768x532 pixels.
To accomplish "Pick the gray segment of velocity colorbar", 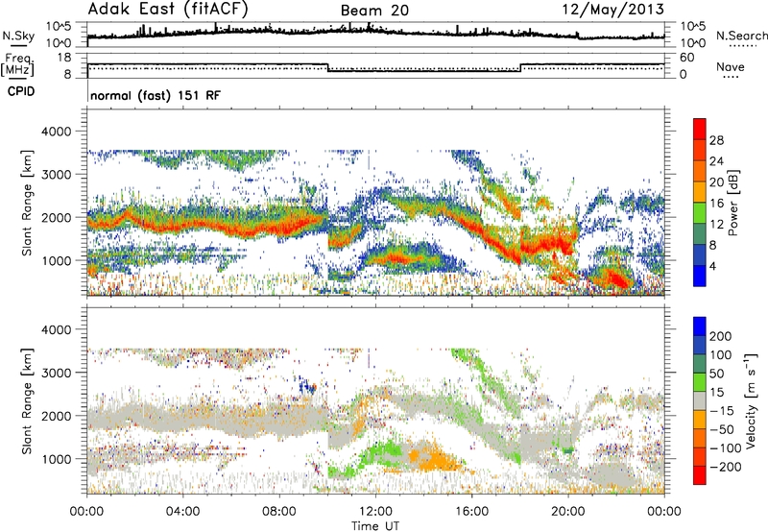I will click(700, 400).
